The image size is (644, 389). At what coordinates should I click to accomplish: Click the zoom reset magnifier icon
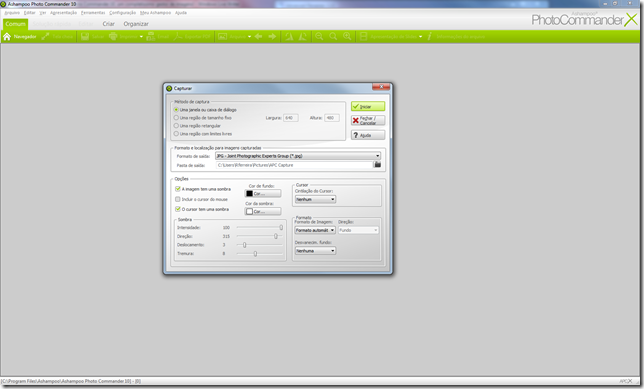click(x=333, y=37)
